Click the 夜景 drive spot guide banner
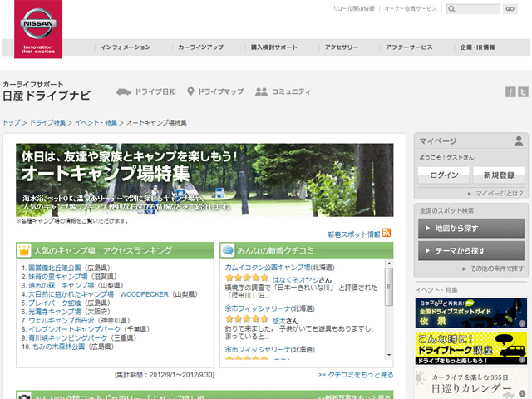Image resolution: width=532 pixels, height=399 pixels. coord(471,313)
